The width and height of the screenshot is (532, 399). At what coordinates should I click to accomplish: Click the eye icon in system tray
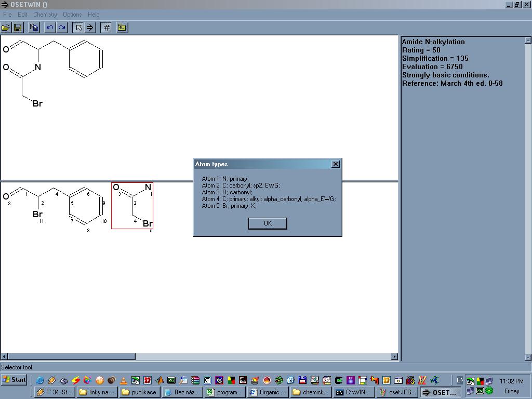(470, 381)
